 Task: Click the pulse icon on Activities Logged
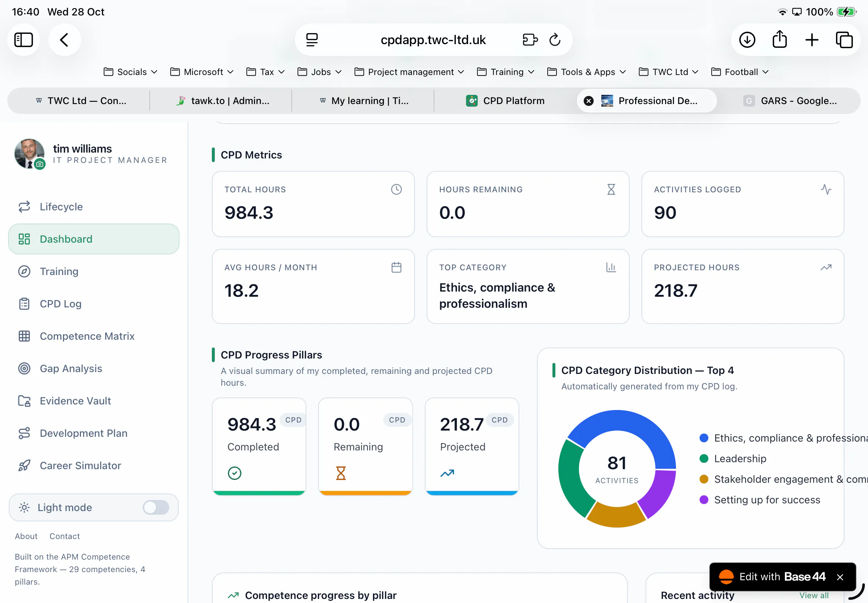click(x=826, y=189)
